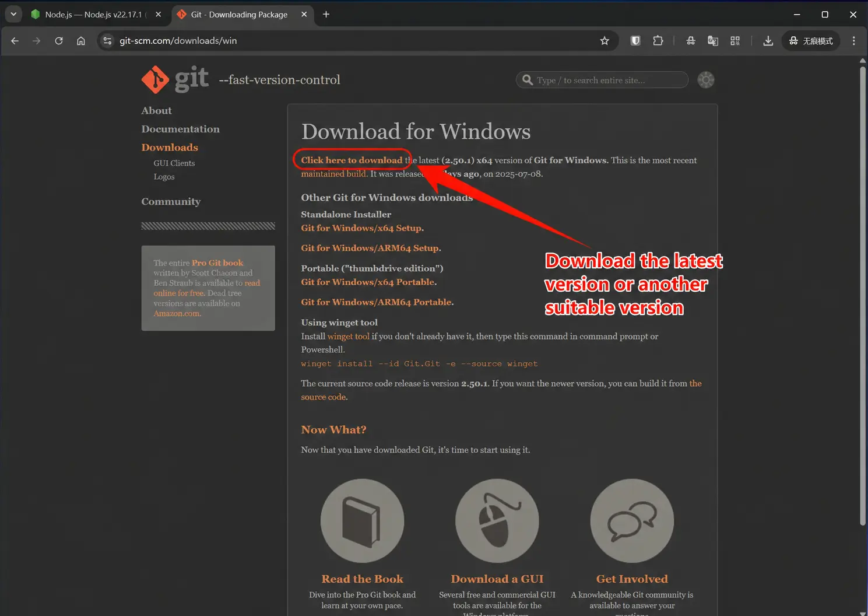View site information for git-scm.com
The width and height of the screenshot is (868, 616).
pyautogui.click(x=107, y=41)
